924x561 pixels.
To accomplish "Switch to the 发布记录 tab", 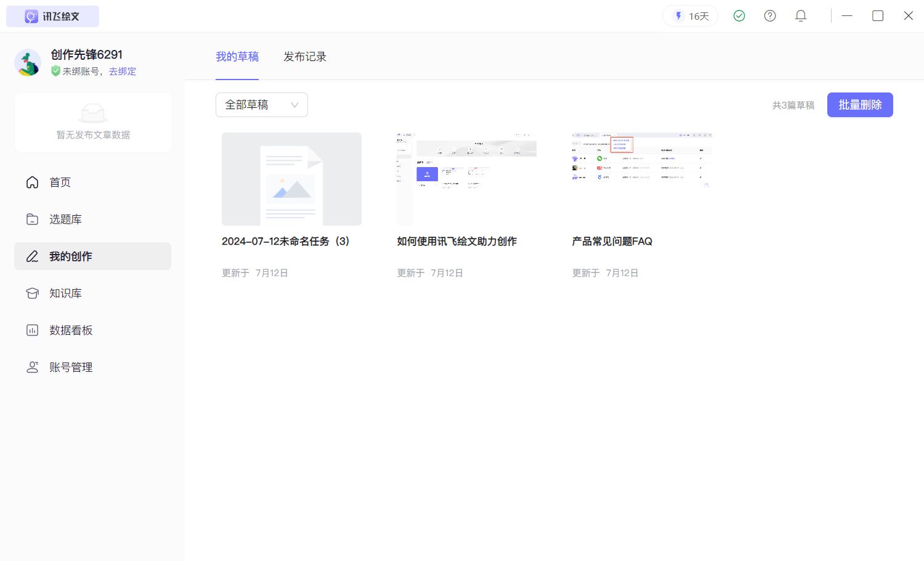I will click(305, 57).
